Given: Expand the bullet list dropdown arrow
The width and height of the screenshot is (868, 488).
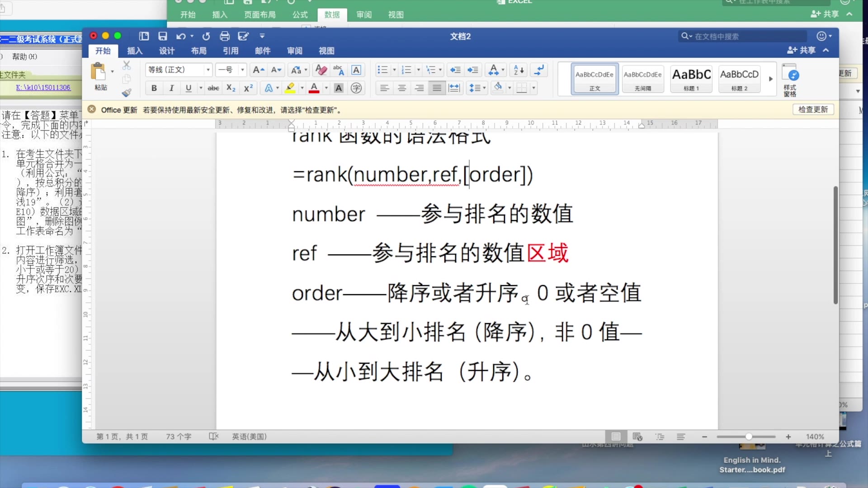Looking at the screenshot, I should (394, 70).
